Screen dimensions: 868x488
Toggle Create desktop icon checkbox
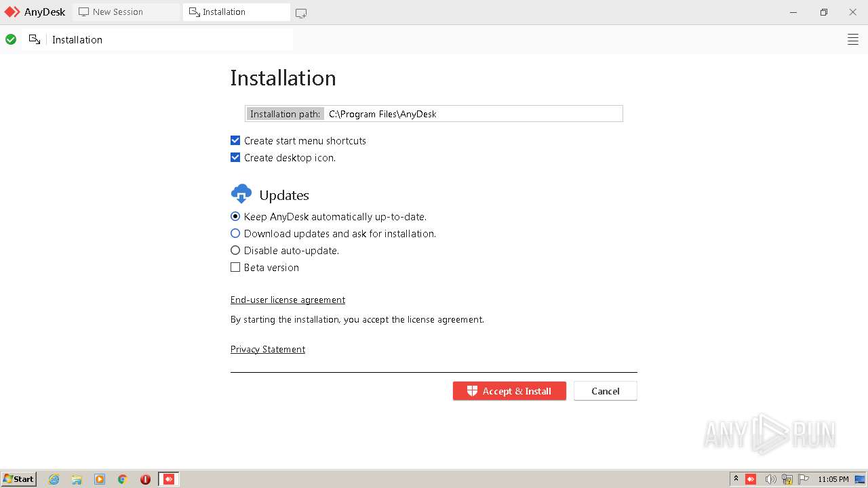(x=235, y=157)
